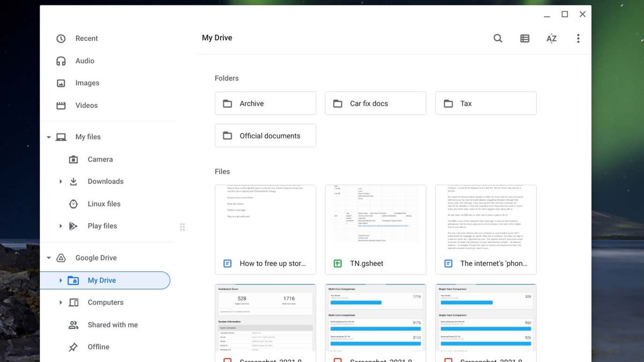The height and width of the screenshot is (362, 644).
Task: Select the Images filter icon
Action: (x=61, y=83)
